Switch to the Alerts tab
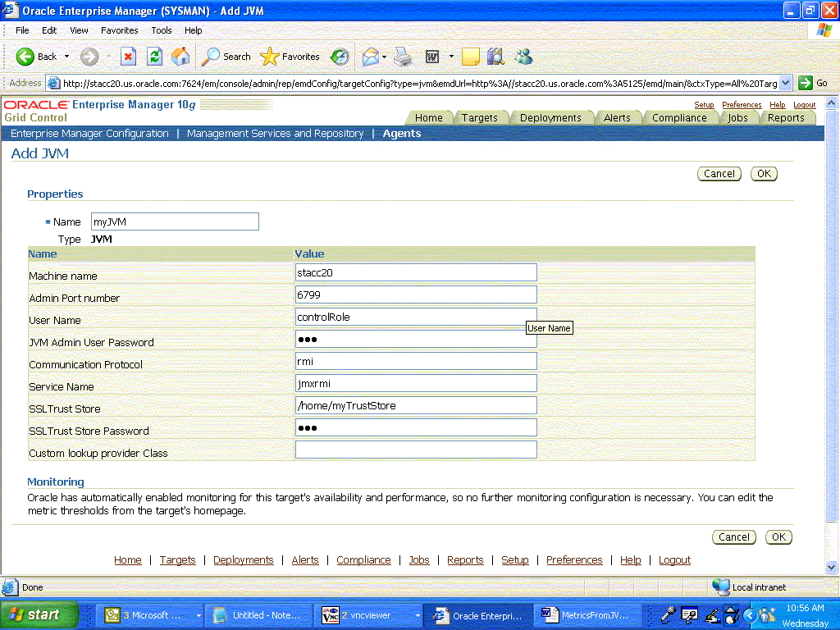The height and width of the screenshot is (630, 840). tap(617, 118)
